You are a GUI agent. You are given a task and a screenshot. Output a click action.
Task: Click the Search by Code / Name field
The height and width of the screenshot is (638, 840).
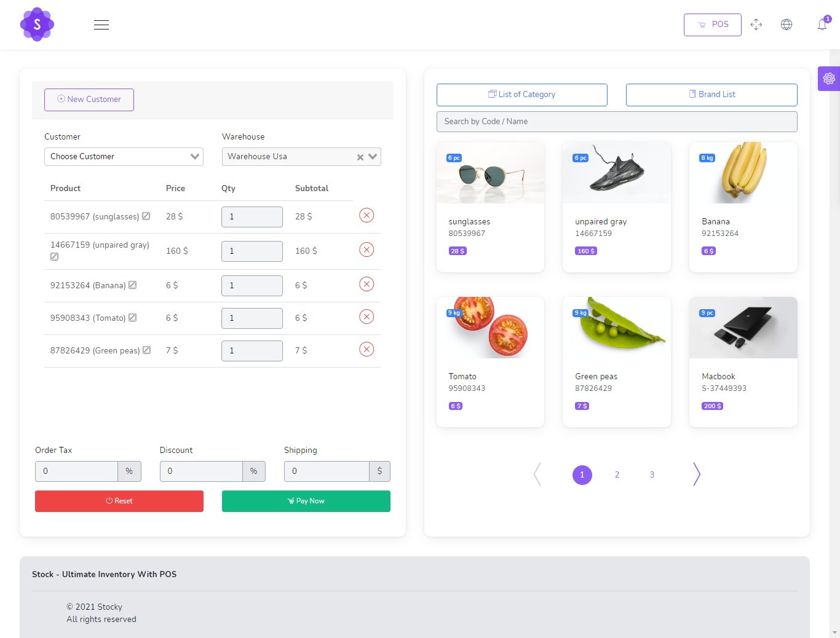coord(616,121)
